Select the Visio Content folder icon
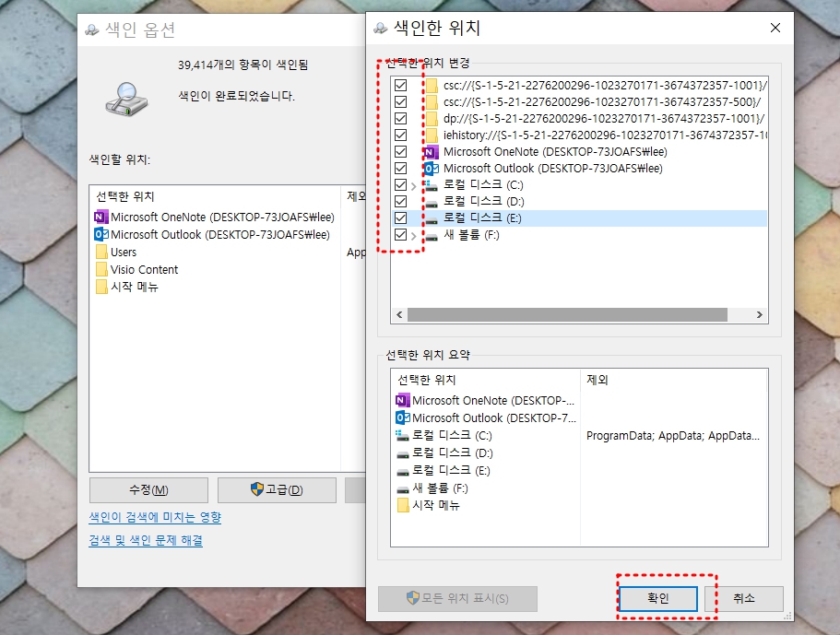Screen dimensions: 840x635 [101, 268]
